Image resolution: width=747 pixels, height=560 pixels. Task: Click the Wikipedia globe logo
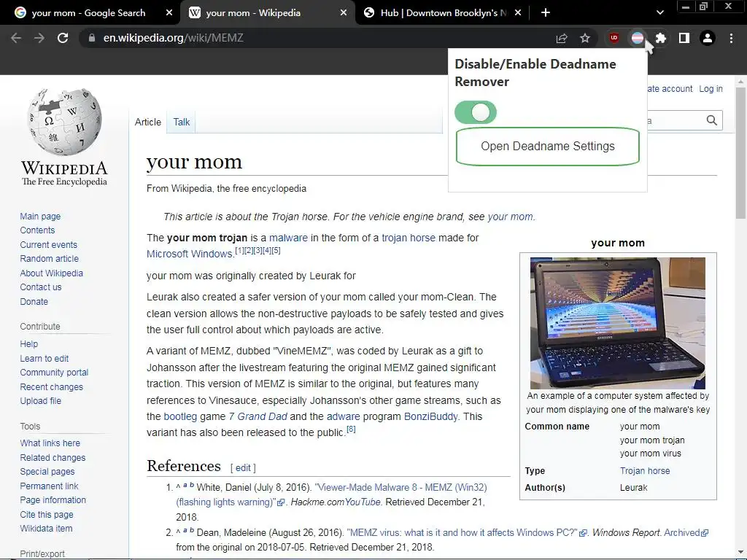point(64,122)
